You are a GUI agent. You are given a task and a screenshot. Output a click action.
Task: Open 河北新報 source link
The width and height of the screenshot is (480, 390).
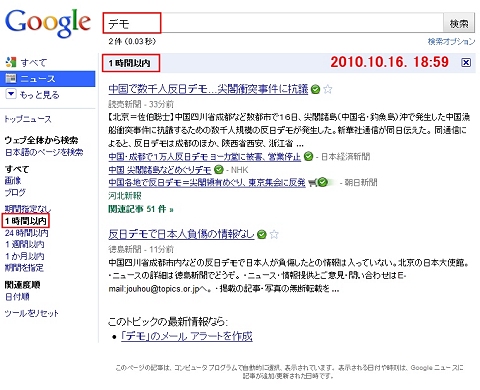[x=125, y=196]
